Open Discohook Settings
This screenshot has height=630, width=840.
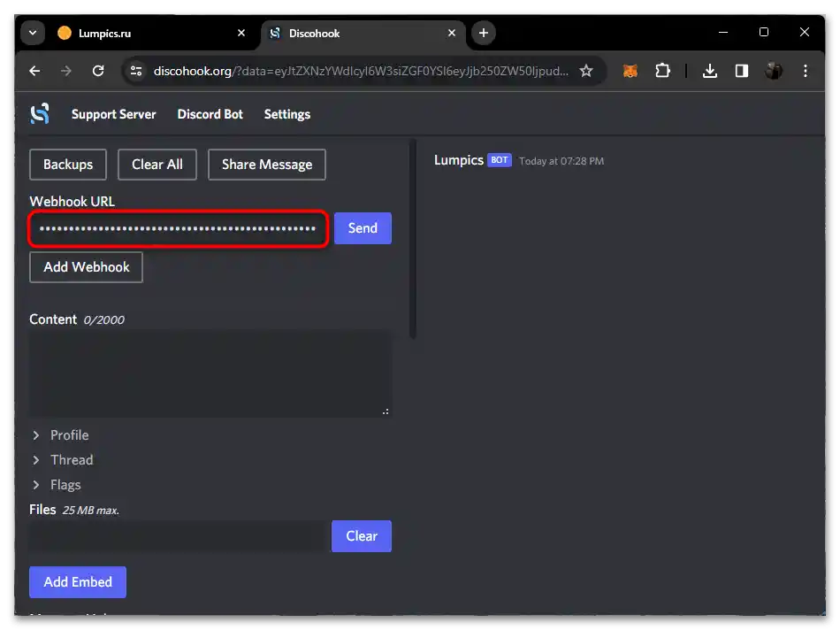(x=286, y=113)
